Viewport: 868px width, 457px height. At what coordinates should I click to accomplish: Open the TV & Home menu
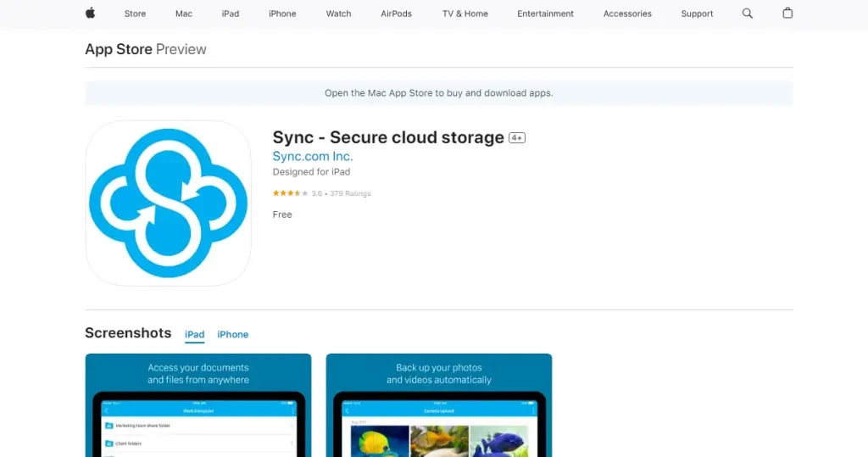pos(465,14)
